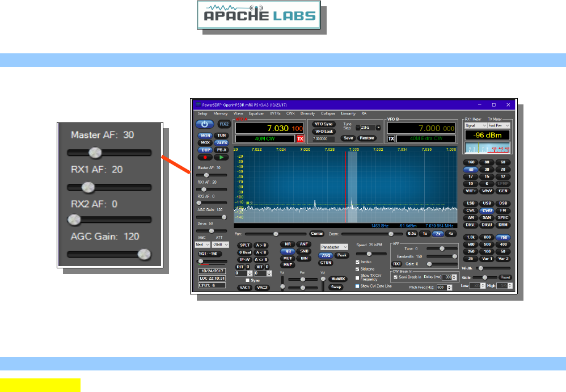Image resolution: width=566 pixels, height=392 pixels.
Task: Click the filter Reset button
Action: pyautogui.click(x=505, y=277)
